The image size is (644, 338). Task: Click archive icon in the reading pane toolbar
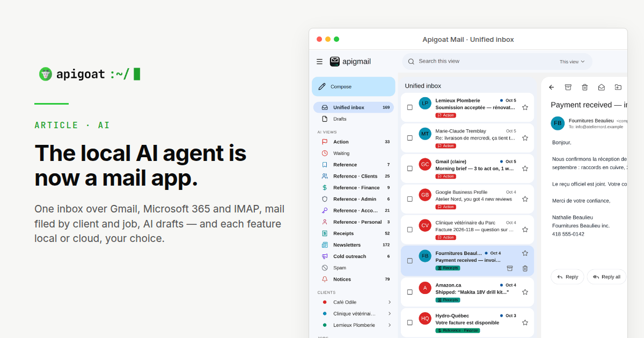point(568,87)
